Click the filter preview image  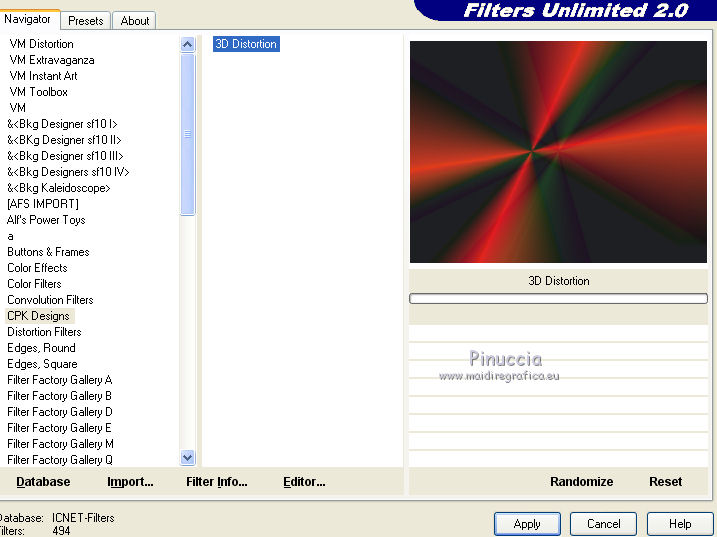click(558, 152)
